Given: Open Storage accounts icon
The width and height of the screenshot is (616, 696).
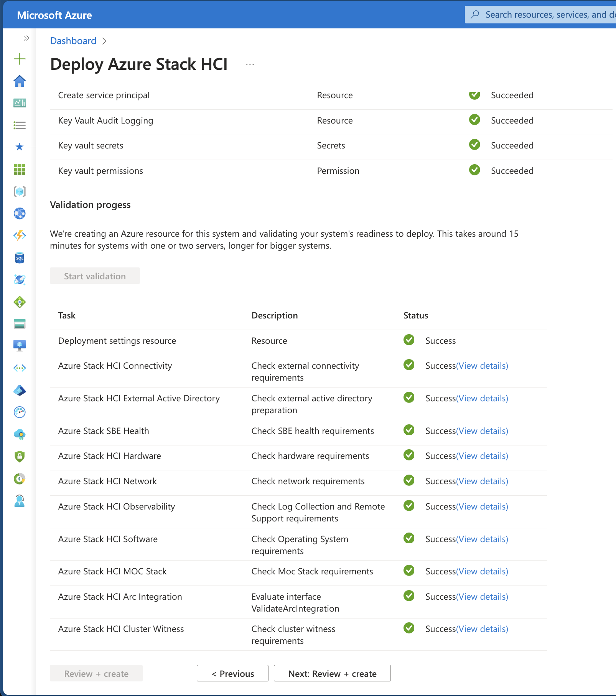Looking at the screenshot, I should tap(20, 324).
